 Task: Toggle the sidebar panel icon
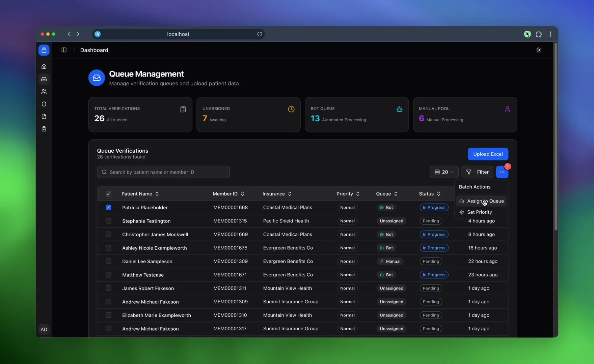(x=64, y=50)
